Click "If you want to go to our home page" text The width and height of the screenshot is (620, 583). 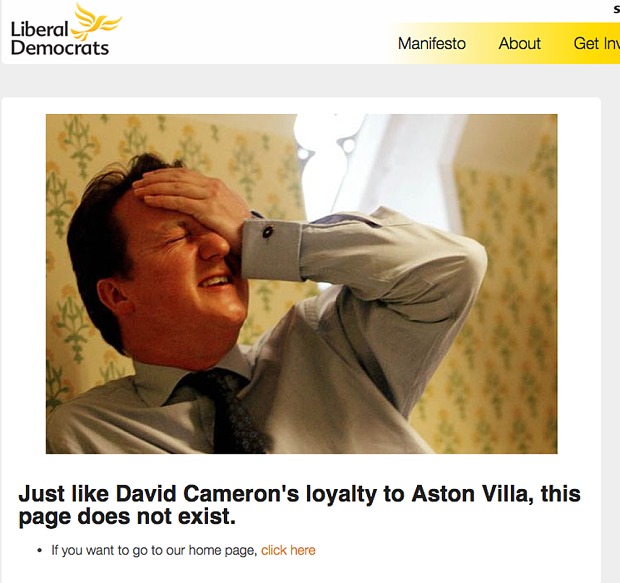tap(155, 551)
